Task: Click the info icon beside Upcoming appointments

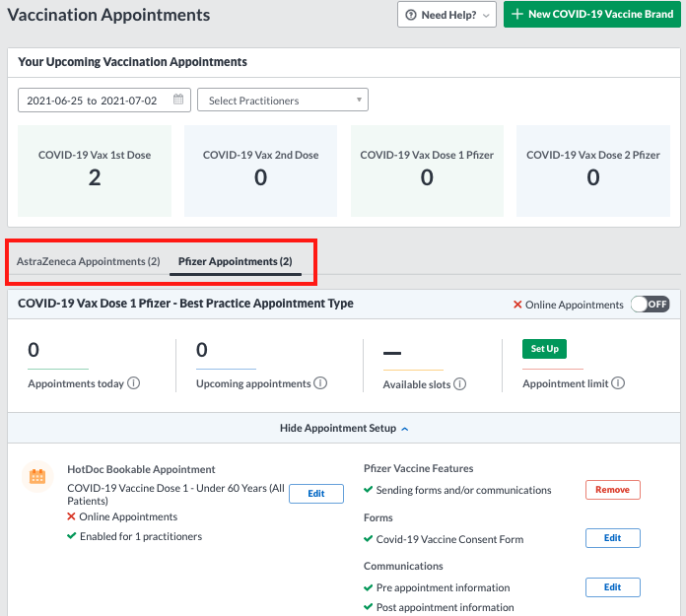Action: pyautogui.click(x=320, y=383)
